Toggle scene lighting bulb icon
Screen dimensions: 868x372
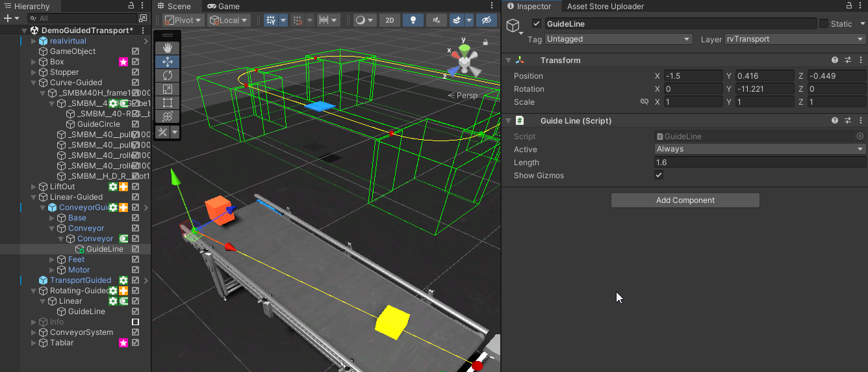413,20
